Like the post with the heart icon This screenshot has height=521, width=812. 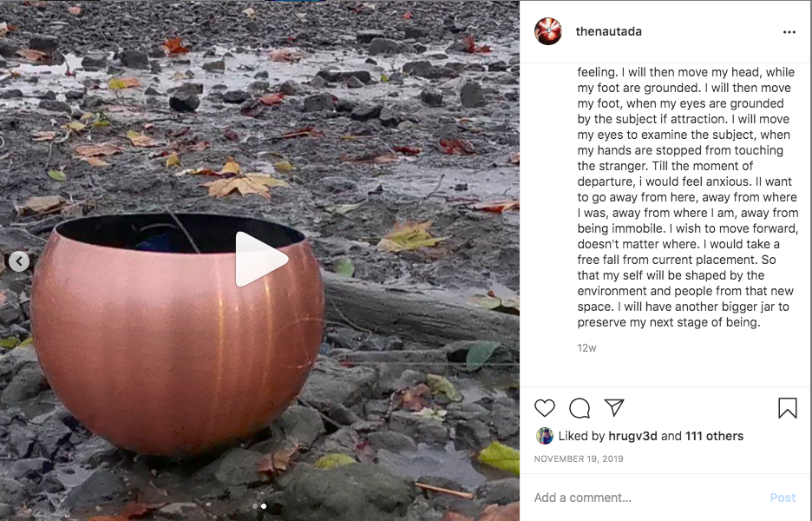tap(544, 408)
